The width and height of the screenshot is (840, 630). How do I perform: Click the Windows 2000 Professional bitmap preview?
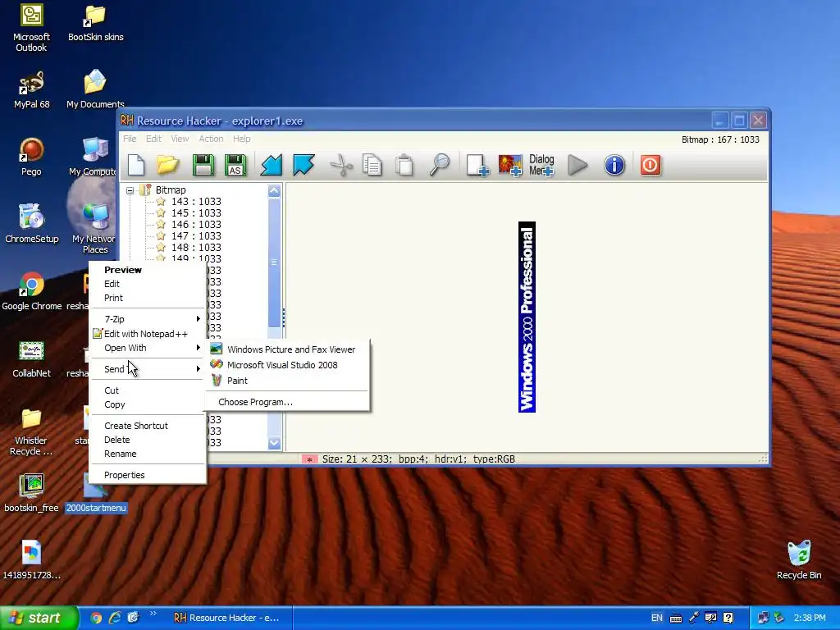[527, 317]
